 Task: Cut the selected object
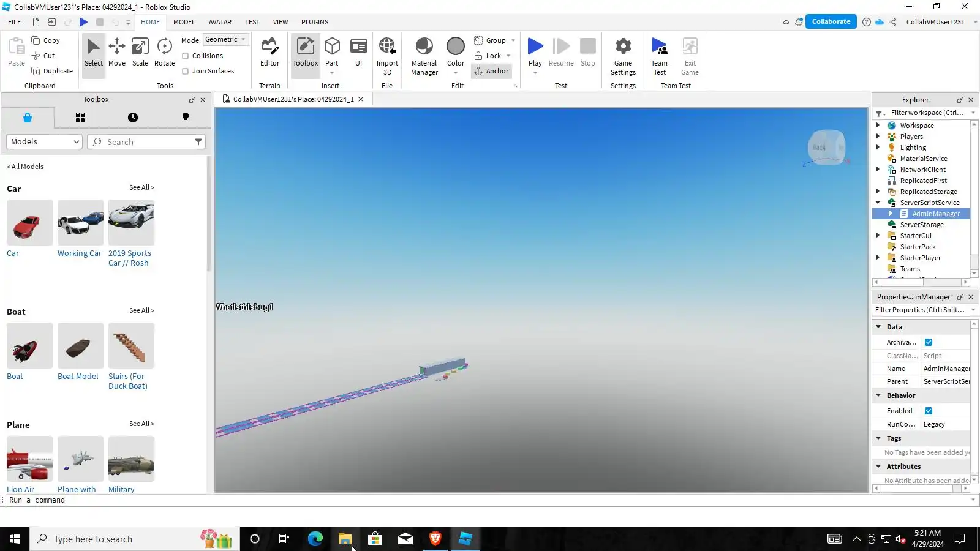43,56
